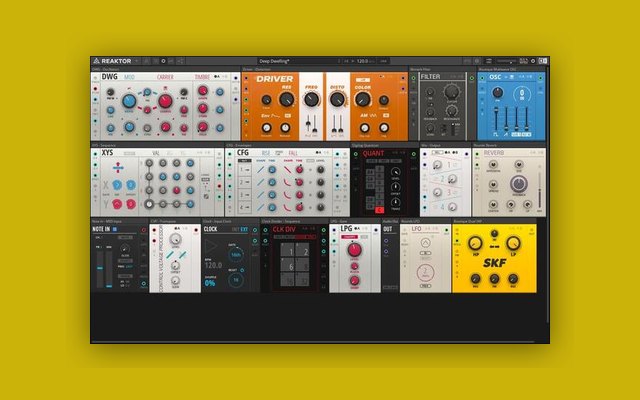Select division pad 6 on CLK DIV
Viewport: 640px width, 400px height.
tap(288, 265)
